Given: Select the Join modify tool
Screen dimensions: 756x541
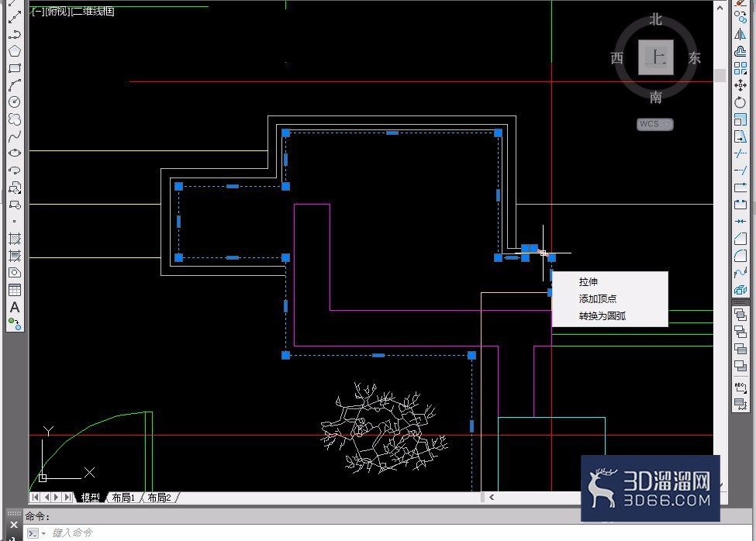Looking at the screenshot, I should pyautogui.click(x=740, y=221).
